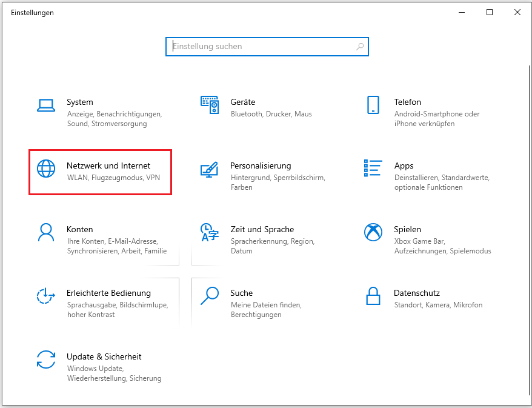The width and height of the screenshot is (532, 408).
Task: Click the Update & Sicherheit sync icon
Action: pyautogui.click(x=46, y=360)
